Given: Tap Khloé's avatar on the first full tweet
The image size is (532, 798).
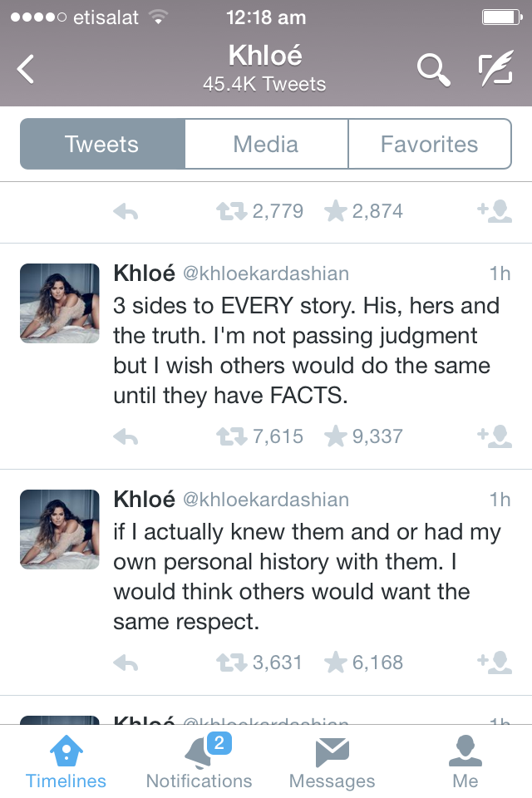Looking at the screenshot, I should point(60,303).
